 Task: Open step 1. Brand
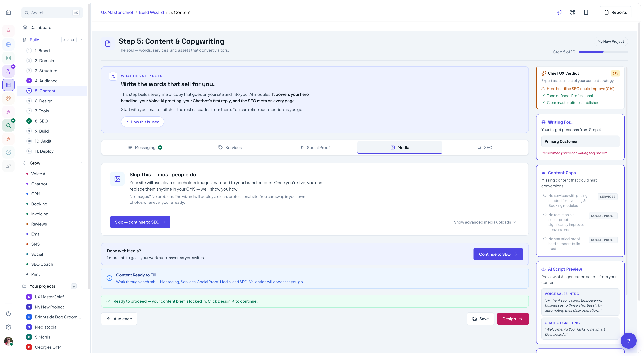click(x=52, y=51)
